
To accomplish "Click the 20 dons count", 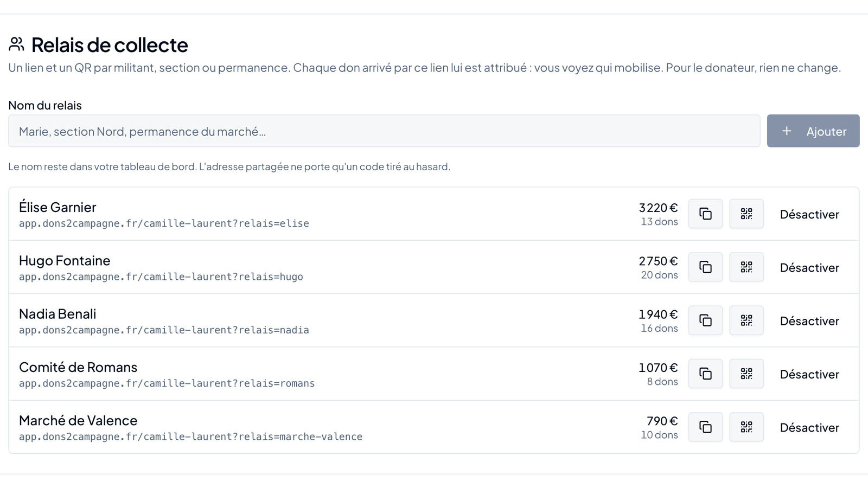I will click(659, 275).
